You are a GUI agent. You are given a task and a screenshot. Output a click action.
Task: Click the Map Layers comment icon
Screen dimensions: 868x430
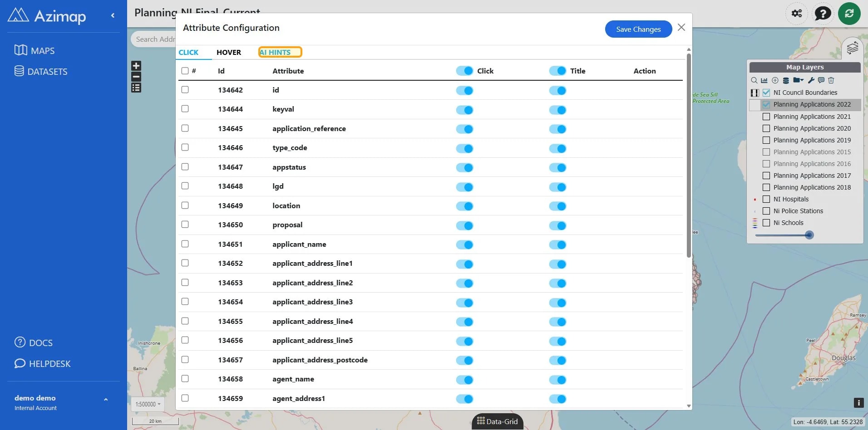[x=821, y=80]
